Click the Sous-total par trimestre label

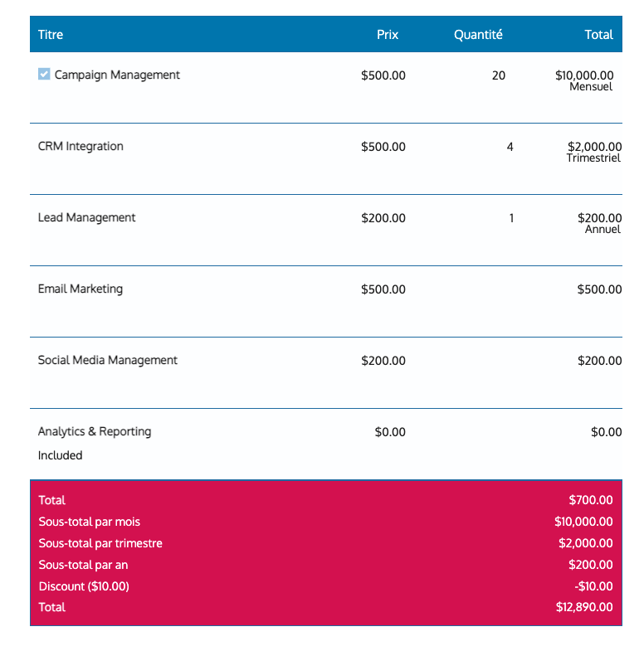click(x=100, y=543)
